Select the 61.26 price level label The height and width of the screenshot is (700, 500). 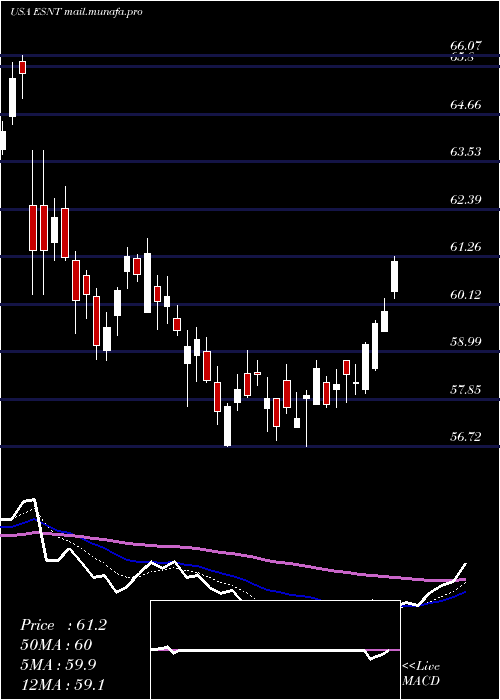[466, 247]
